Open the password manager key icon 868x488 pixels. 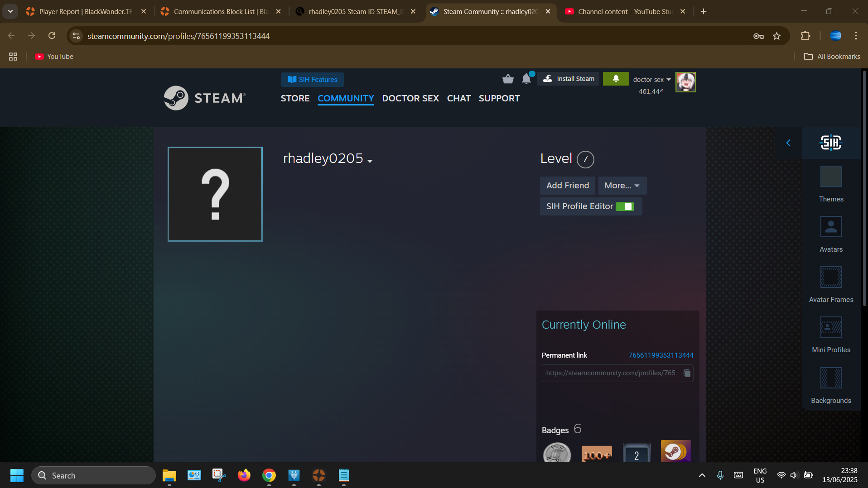[x=758, y=36]
